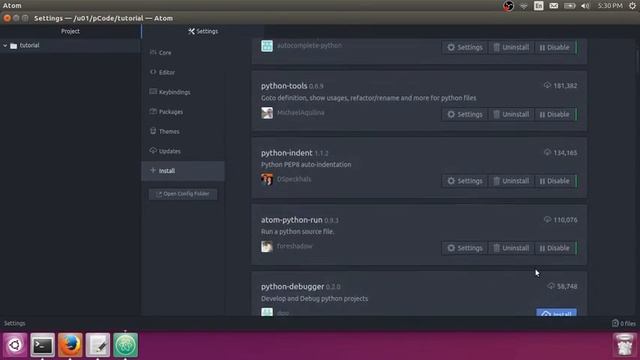Click the Atom icon in dock
Screen dimensions: 640x360
point(125,345)
